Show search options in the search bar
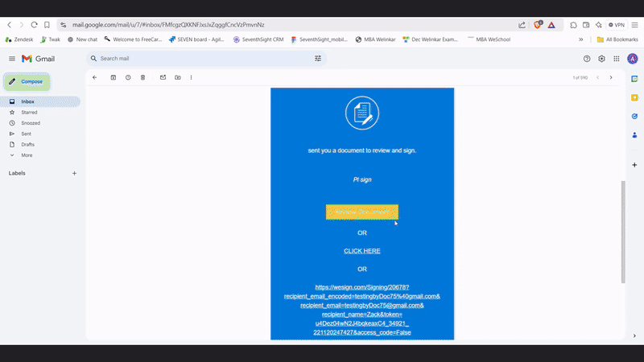Image resolution: width=644 pixels, height=362 pixels. point(318,59)
